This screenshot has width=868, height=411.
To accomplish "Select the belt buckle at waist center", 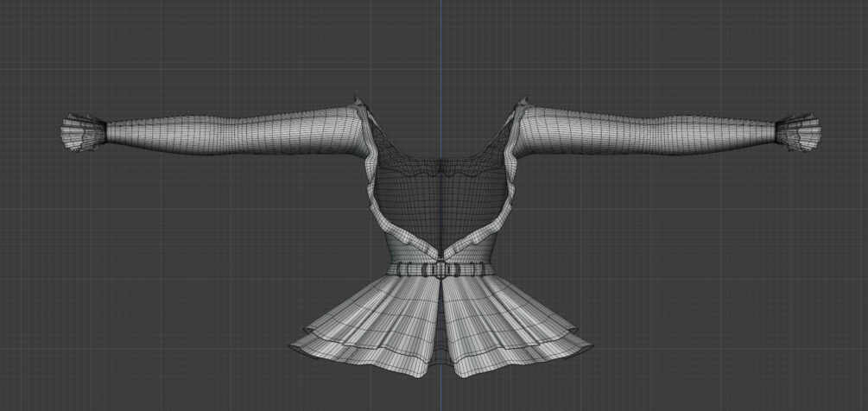I will click(440, 270).
